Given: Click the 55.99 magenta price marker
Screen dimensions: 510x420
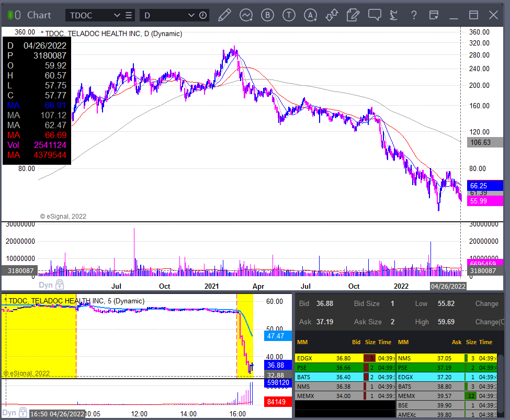Looking at the screenshot, I should (x=484, y=201).
